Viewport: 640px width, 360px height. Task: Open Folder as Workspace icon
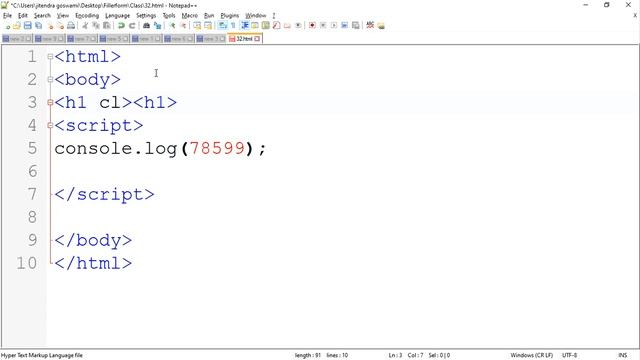(287, 26)
